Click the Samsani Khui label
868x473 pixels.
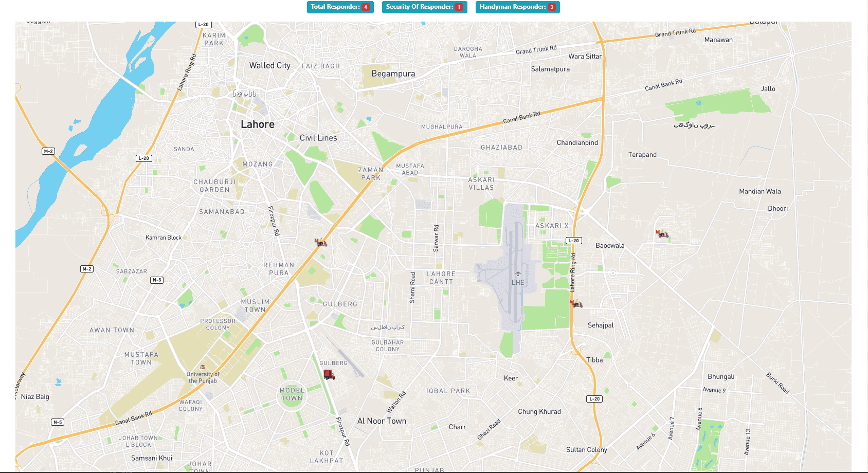tap(152, 458)
